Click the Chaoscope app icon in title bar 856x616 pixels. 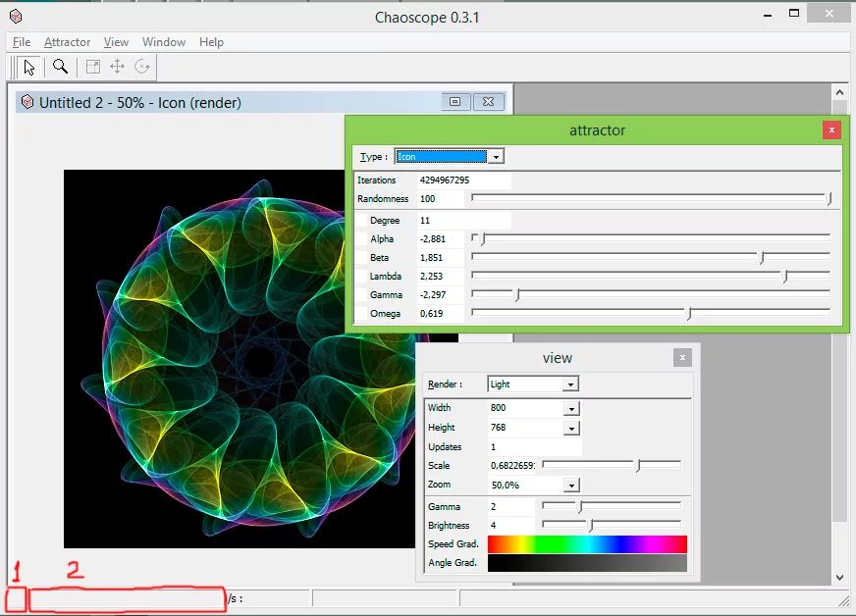[x=16, y=17]
